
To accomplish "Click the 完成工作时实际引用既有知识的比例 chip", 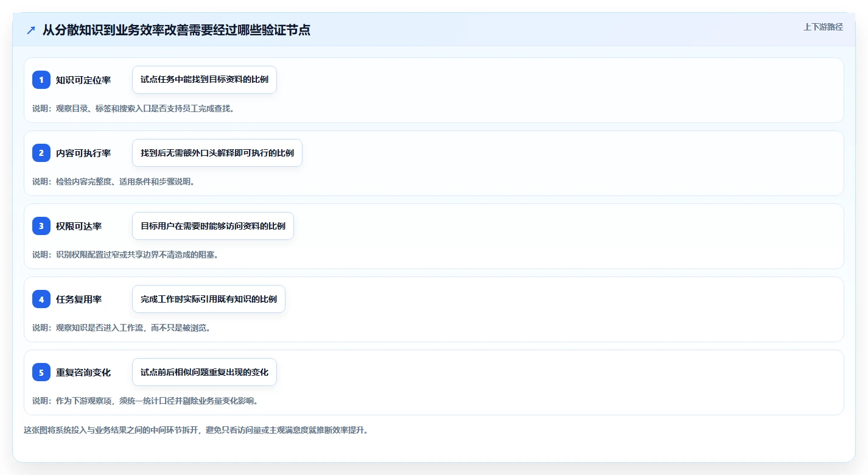I will coord(209,299).
